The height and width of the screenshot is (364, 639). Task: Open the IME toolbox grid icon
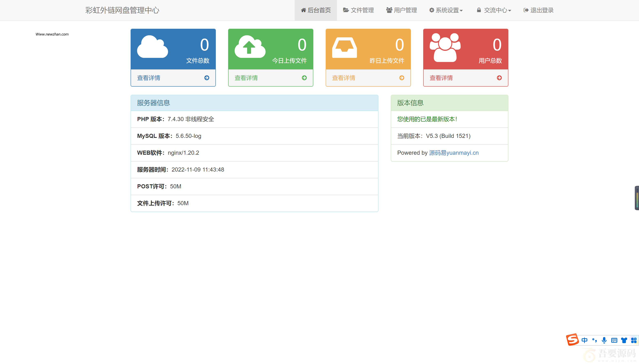click(x=634, y=340)
